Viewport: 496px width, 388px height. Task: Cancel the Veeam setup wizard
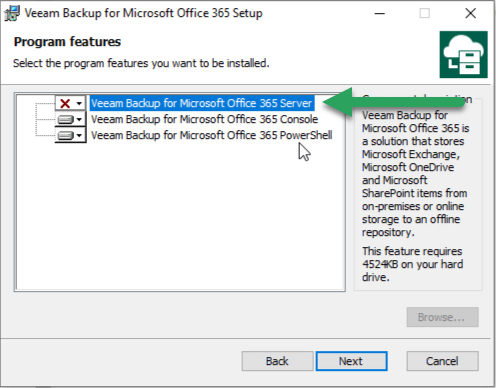(442, 361)
